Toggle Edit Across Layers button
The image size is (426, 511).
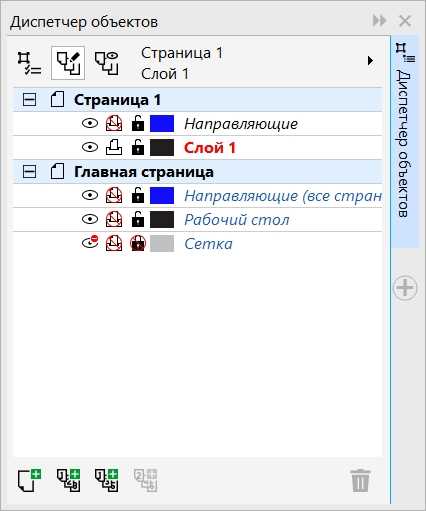pos(68,63)
